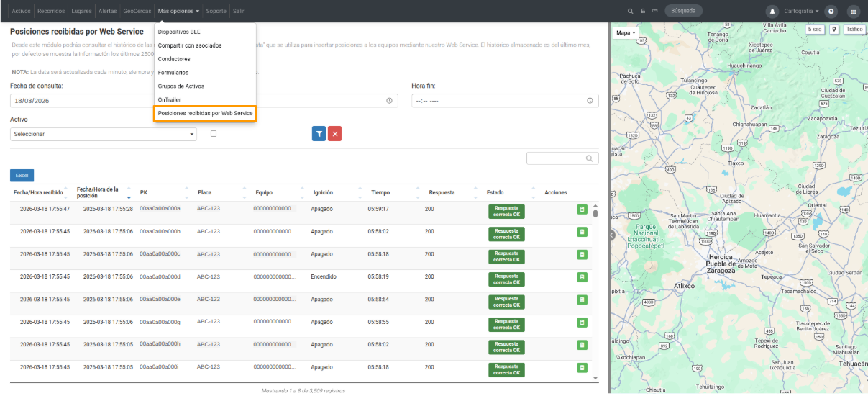
Task: Collapse the map panel with the side arrow
Action: click(x=611, y=235)
